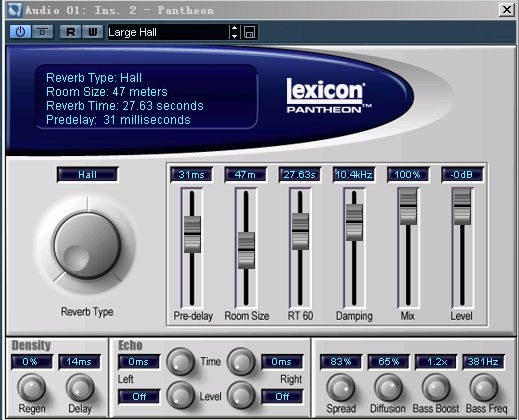This screenshot has height=420, width=519.
Task: Click the Spread knob
Action: (x=340, y=388)
